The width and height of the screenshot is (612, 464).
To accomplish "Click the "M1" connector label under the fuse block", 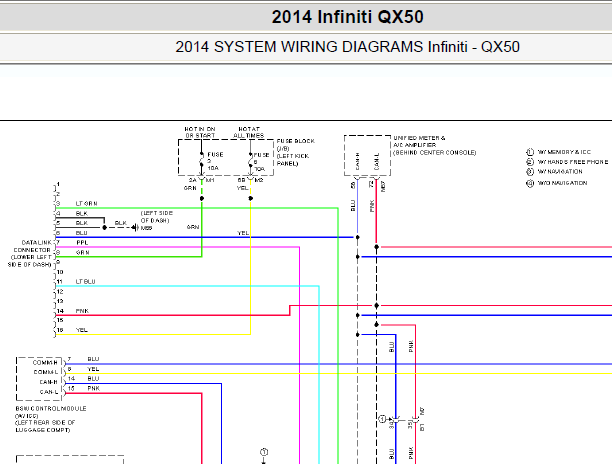I will [x=210, y=180].
